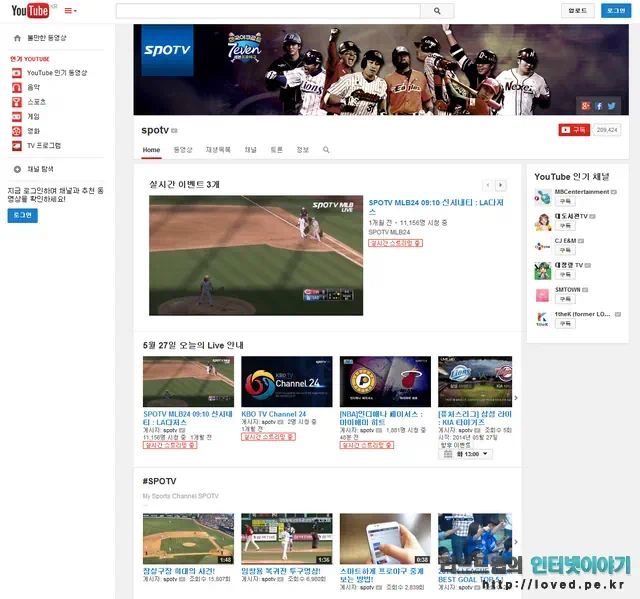
Task: Switch to the 동영상 (Videos) channel tab
Action: (183, 150)
